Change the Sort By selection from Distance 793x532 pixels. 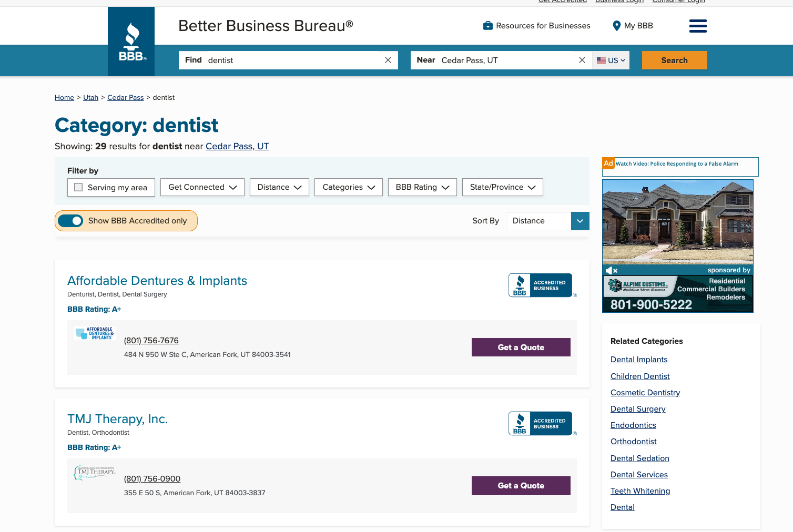(547, 221)
